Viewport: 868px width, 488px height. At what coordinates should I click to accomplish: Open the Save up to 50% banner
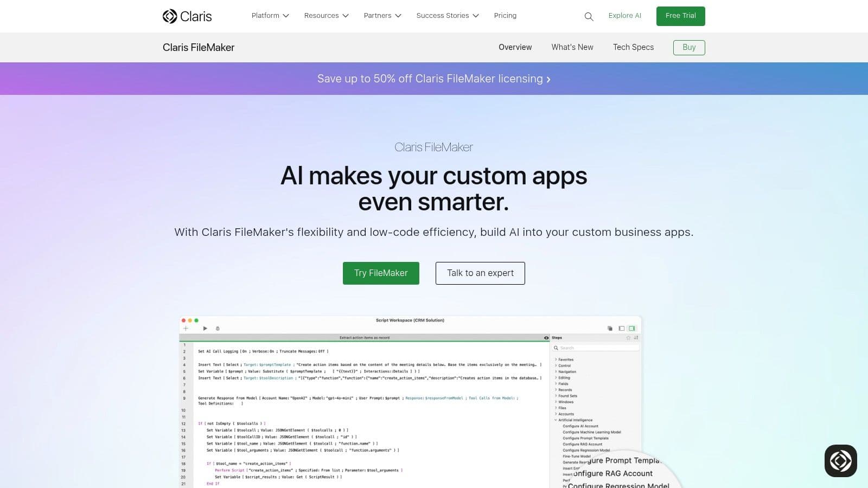[x=434, y=79]
